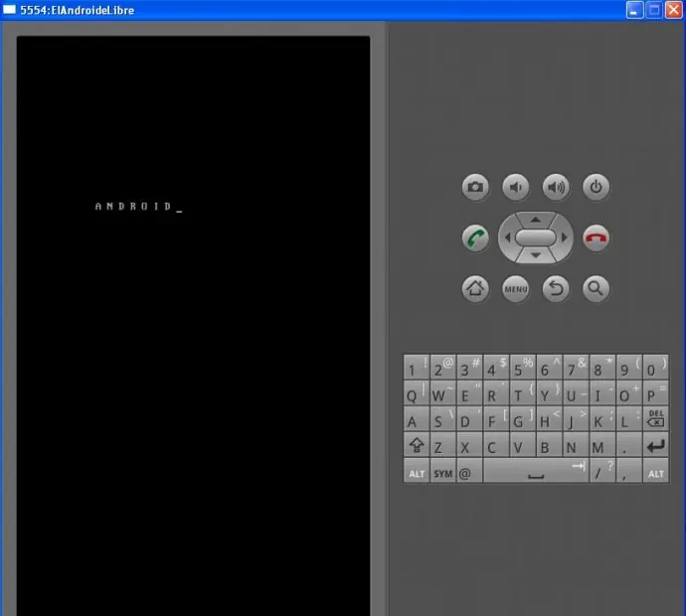686x616 pixels.
Task: Tap the MENU button
Action: click(516, 288)
